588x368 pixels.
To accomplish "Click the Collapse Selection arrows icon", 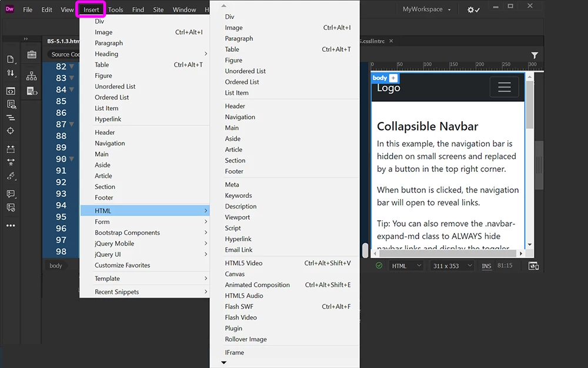I will [11, 163].
